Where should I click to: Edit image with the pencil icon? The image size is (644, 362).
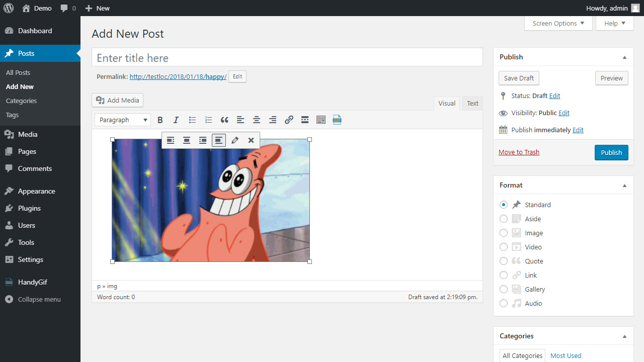(235, 140)
